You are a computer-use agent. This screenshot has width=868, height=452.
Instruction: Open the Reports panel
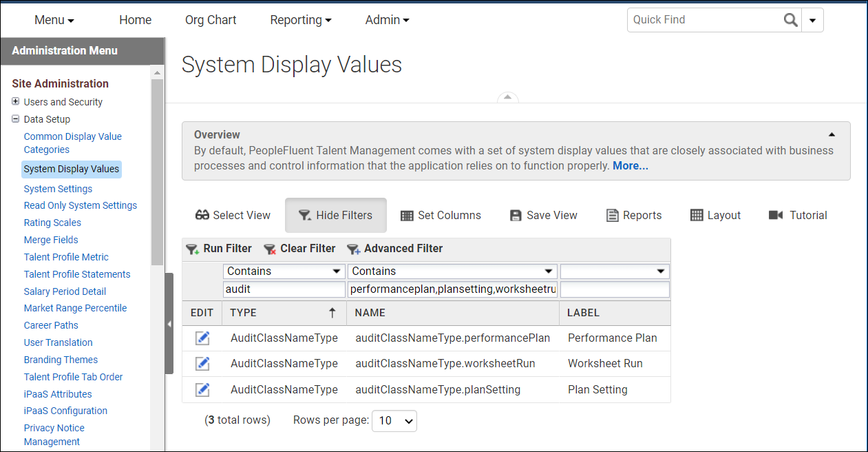point(611,215)
